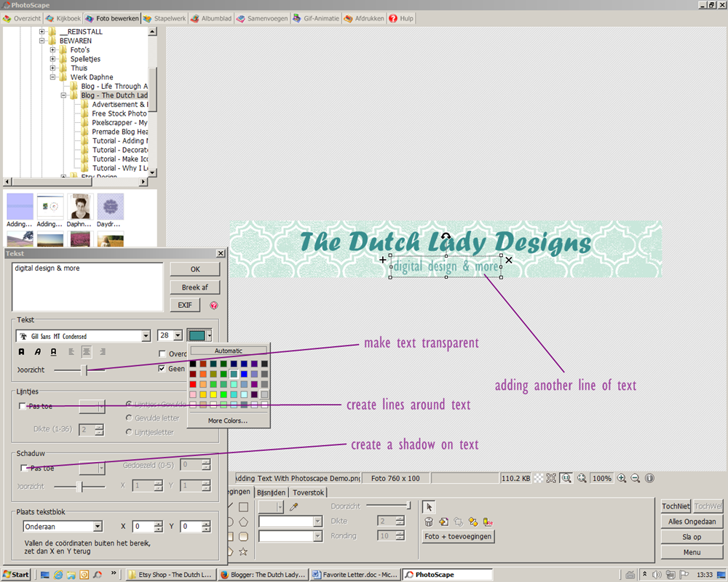Expand the Spelletjes folder tree node
Screen dimensions: 728x582
tap(52, 59)
